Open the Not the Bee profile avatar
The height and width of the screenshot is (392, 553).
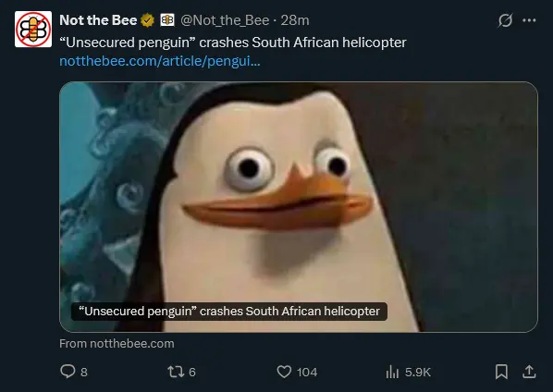click(33, 29)
